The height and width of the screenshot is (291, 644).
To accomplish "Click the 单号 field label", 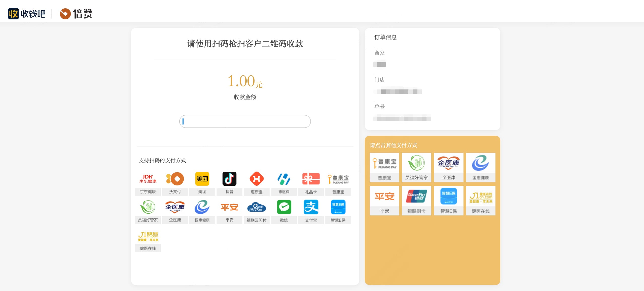I will coord(379,107).
